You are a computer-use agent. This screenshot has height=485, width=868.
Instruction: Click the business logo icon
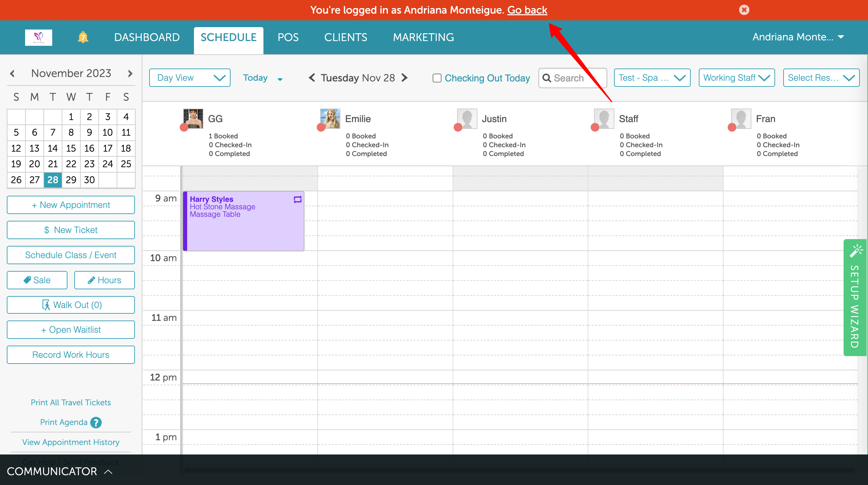39,37
